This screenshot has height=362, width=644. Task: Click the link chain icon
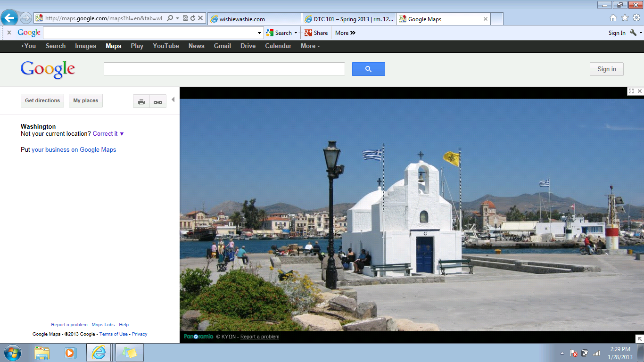coord(158,102)
